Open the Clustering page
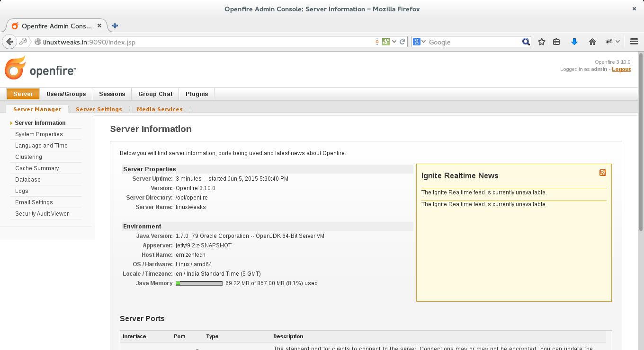The image size is (644, 350). coord(28,157)
